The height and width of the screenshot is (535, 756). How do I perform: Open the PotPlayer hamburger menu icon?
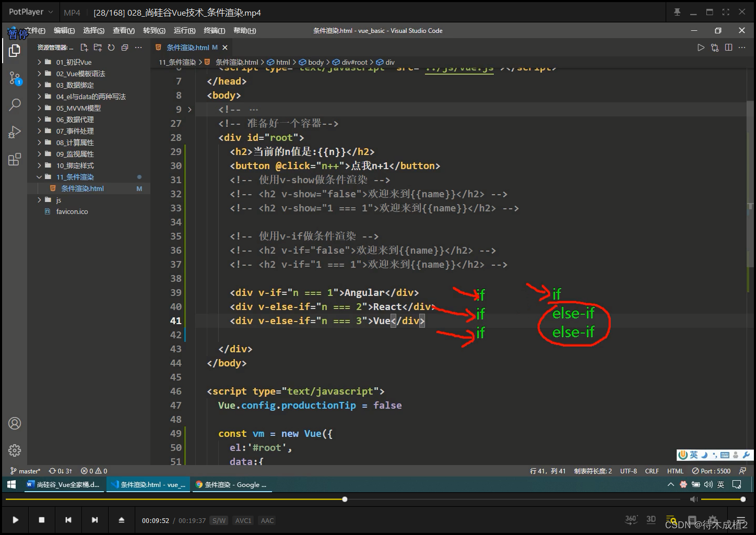(740, 521)
